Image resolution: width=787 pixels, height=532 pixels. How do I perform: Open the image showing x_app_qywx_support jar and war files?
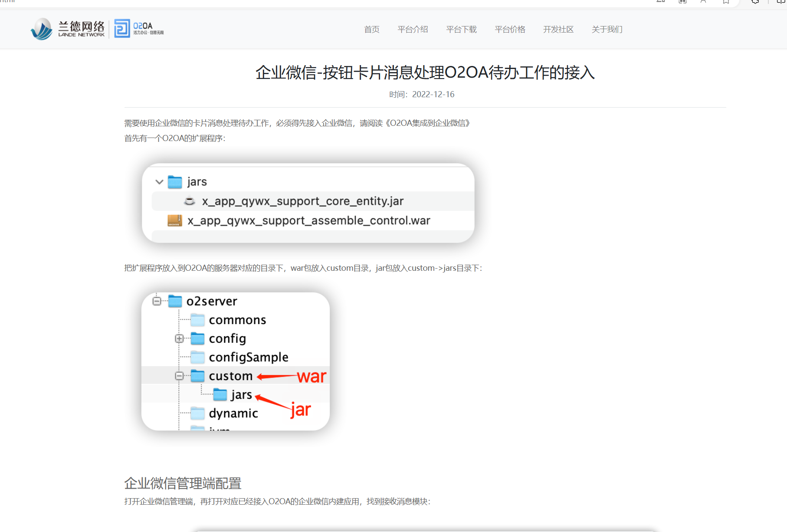(x=308, y=203)
